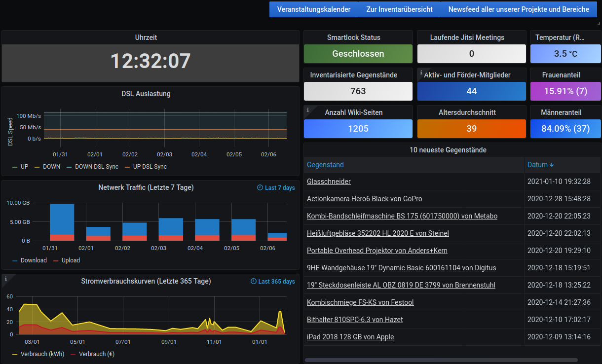Open 9HE Wandgehäuse 19" Dynamic Basic link
602x364 pixels.
402,268
